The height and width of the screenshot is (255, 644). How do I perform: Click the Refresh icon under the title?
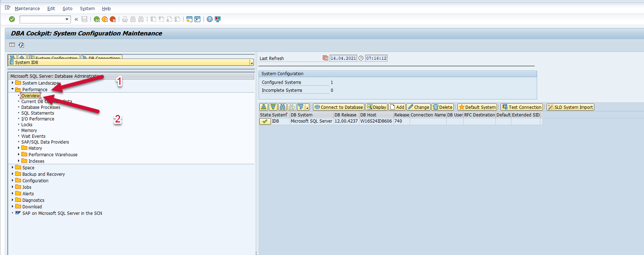click(21, 45)
